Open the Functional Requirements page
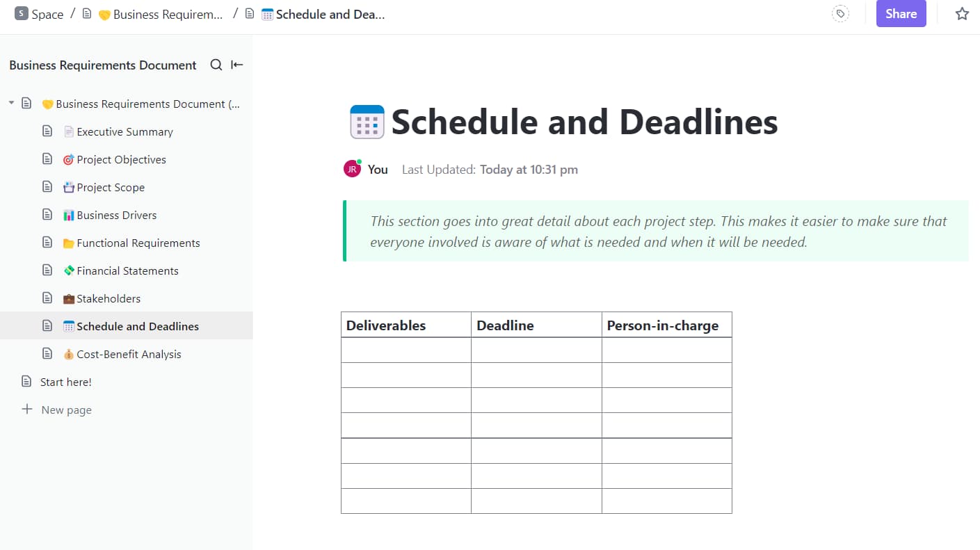 point(138,243)
